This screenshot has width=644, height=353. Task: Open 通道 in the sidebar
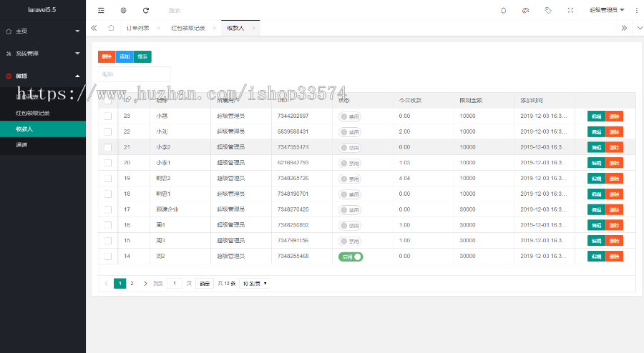click(x=43, y=145)
